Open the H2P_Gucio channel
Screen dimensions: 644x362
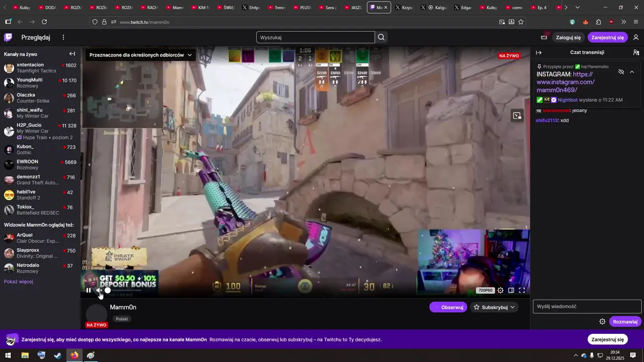tap(40, 131)
